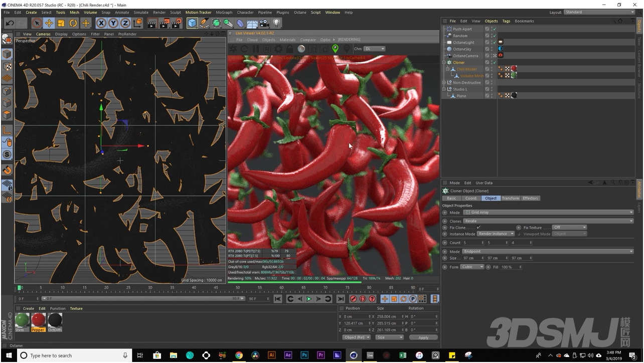Screen dimensions: 644x363
Task: Toggle the coordinate system icon
Action: [137, 23]
